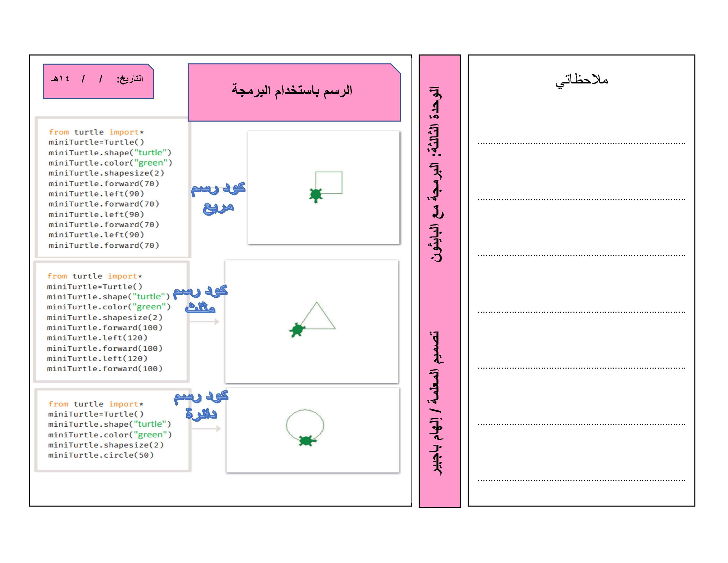The image size is (728, 563).
Task: Click the square code block thumbnail
Action: point(113,187)
